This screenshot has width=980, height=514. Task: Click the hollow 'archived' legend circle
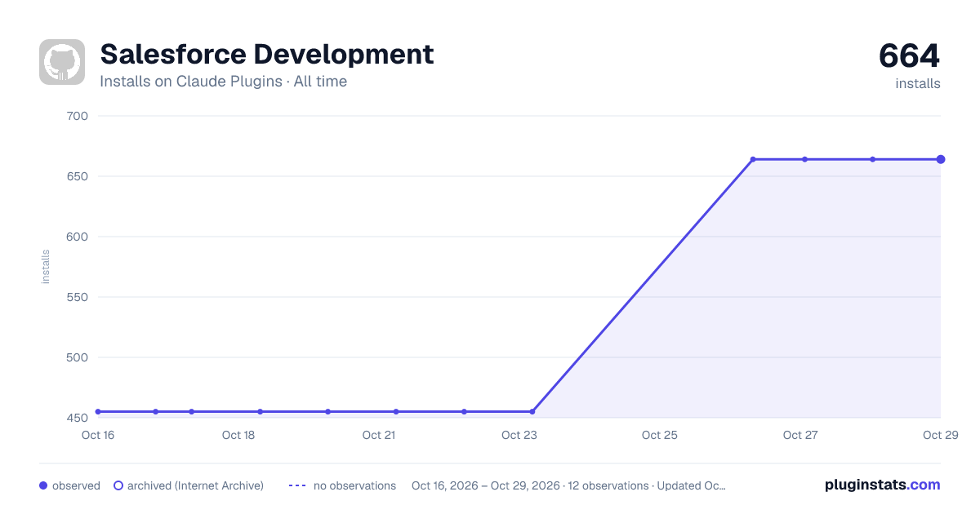click(x=118, y=485)
